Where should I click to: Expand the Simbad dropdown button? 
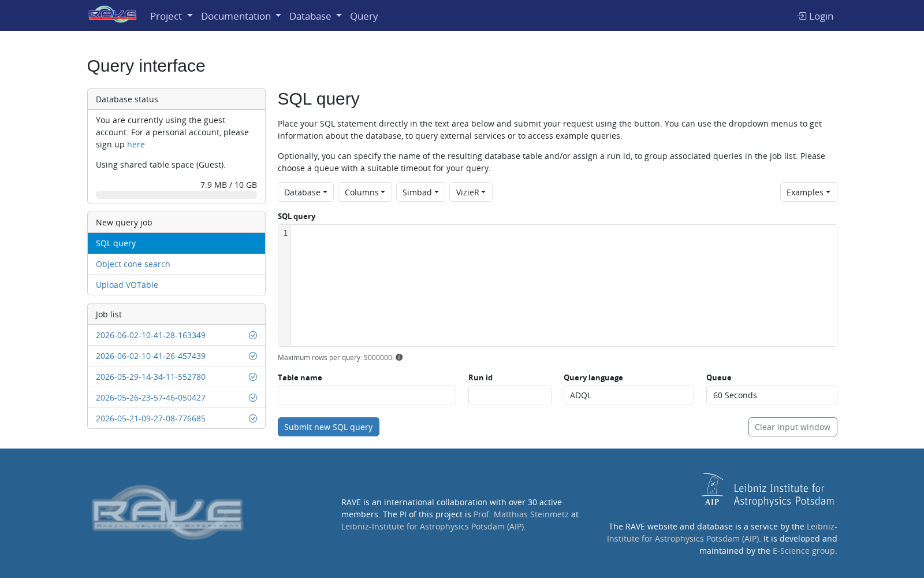coord(420,192)
